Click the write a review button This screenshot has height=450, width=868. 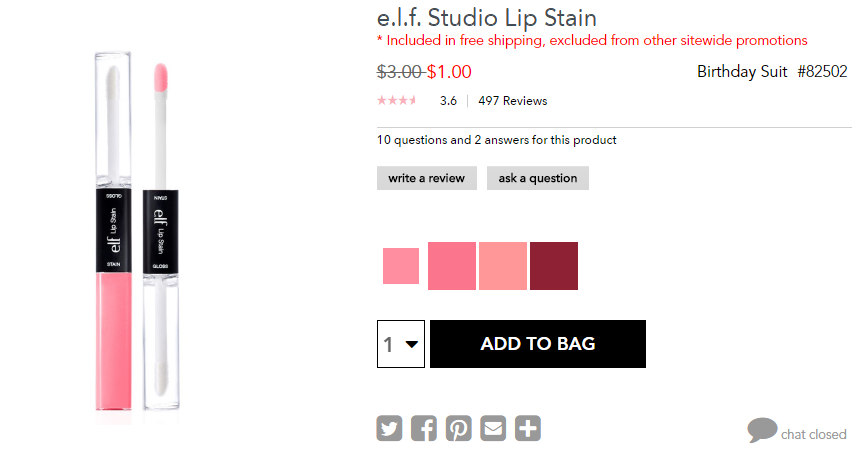point(427,178)
